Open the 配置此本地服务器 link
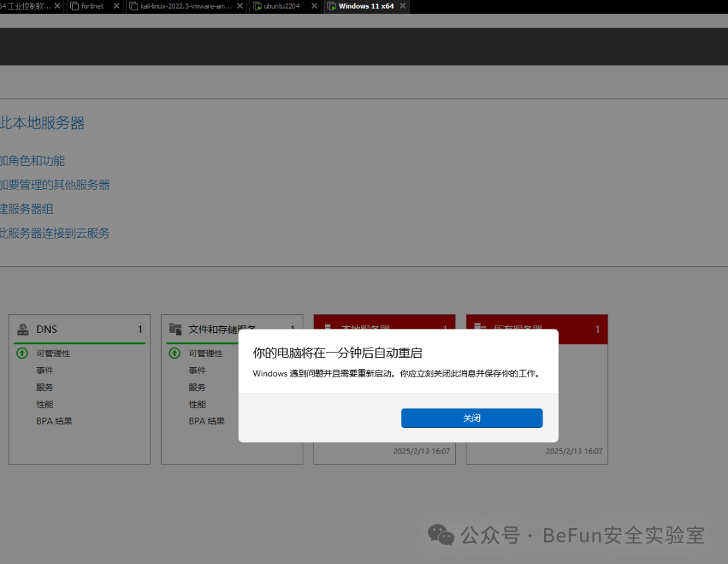728x564 pixels. [x=42, y=123]
